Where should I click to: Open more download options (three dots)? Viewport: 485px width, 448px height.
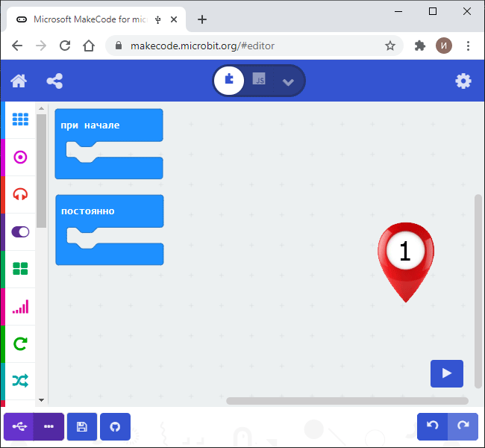click(x=48, y=426)
